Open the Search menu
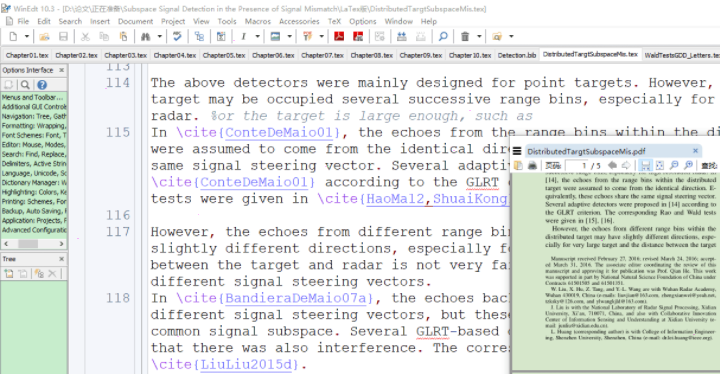 coord(70,21)
